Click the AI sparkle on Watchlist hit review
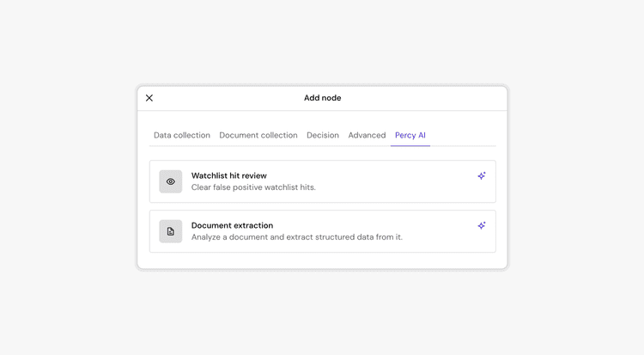Image resolution: width=644 pixels, height=355 pixels. point(482,175)
